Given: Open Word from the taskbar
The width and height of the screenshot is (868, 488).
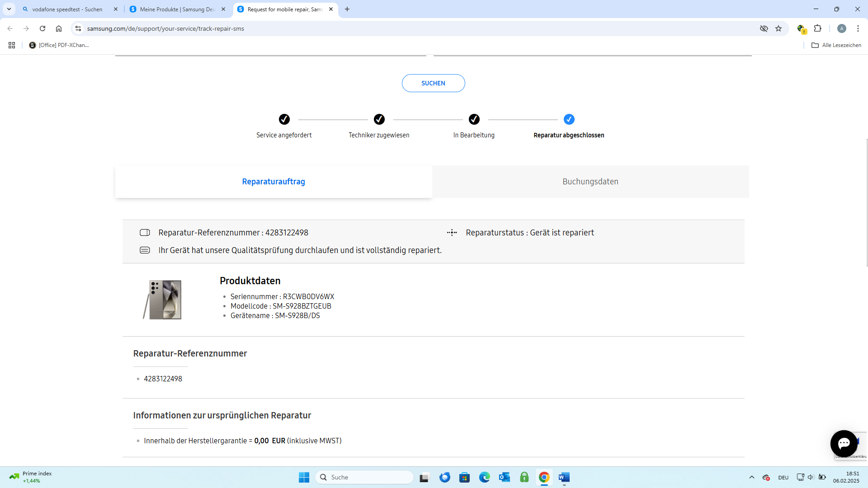Looking at the screenshot, I should point(564,477).
